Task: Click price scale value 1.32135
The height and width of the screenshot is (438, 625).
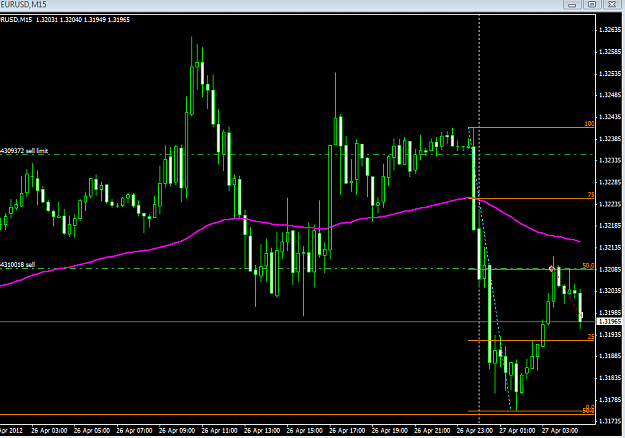Action: tap(610, 247)
